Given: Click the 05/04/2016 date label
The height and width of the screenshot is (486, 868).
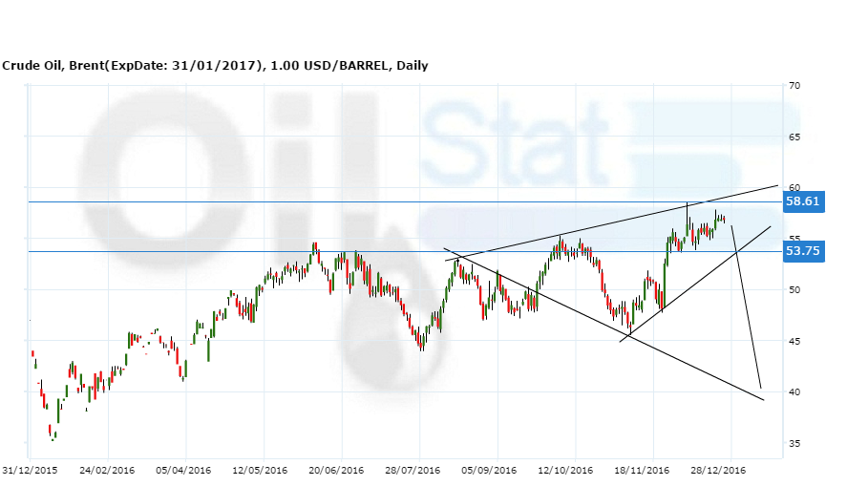Looking at the screenshot, I should click(183, 470).
